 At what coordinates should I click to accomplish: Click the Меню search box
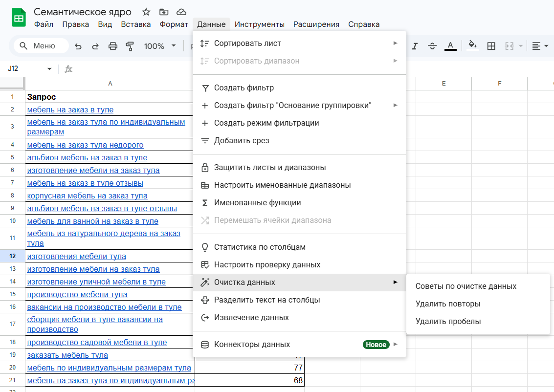pyautogui.click(x=41, y=46)
